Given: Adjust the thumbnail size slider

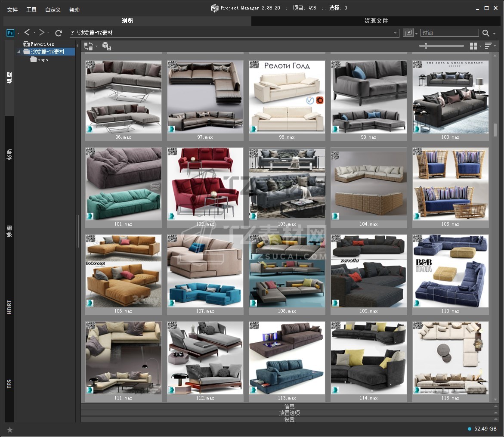Looking at the screenshot, I should click(x=426, y=46).
